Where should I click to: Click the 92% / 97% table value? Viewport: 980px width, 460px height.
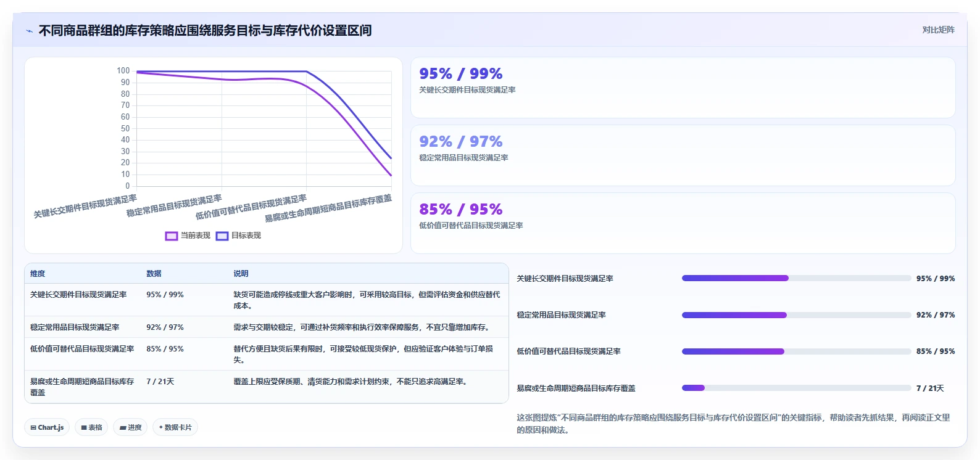(165, 327)
